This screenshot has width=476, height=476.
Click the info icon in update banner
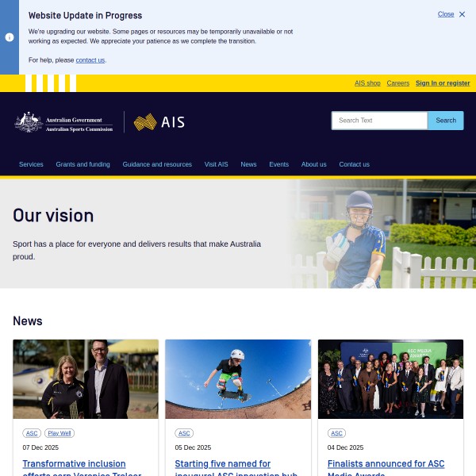[10, 37]
